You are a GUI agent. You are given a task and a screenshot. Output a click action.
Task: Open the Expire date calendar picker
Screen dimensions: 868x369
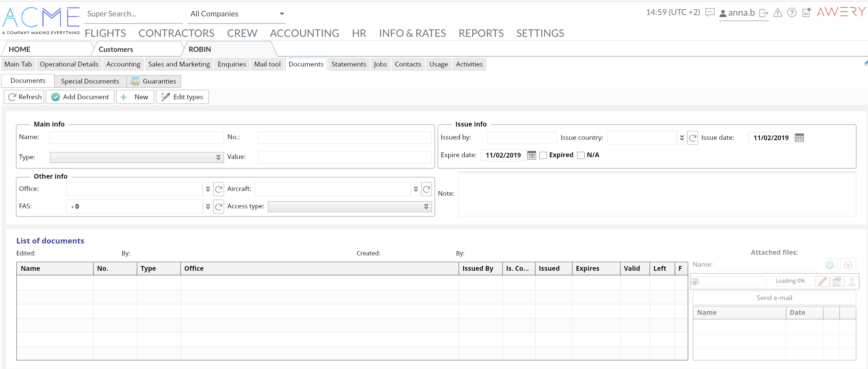[532, 155]
